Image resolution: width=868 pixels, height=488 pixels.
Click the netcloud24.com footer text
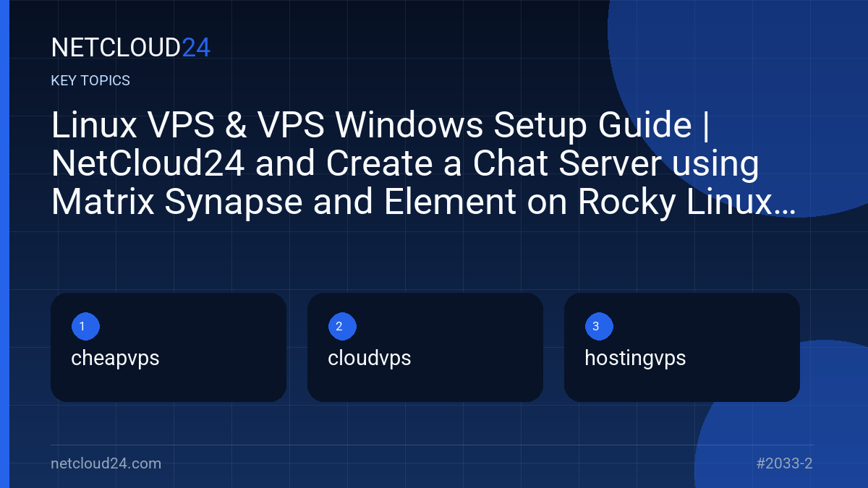[106, 463]
